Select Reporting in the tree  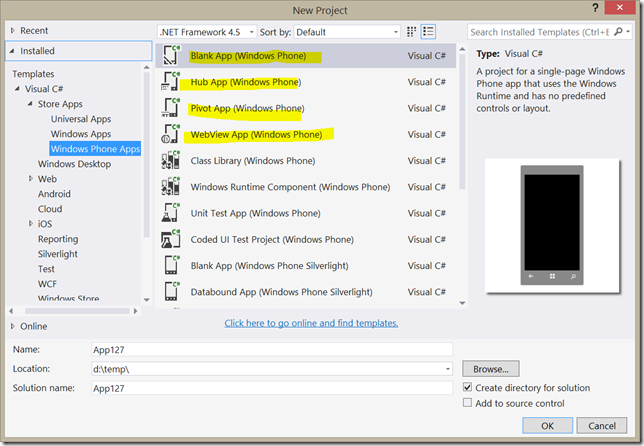coord(58,239)
